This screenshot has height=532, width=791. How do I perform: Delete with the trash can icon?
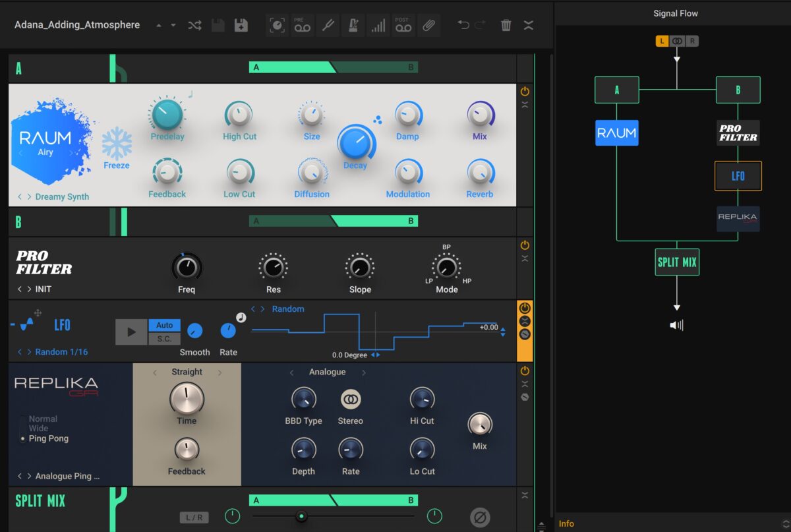(506, 26)
